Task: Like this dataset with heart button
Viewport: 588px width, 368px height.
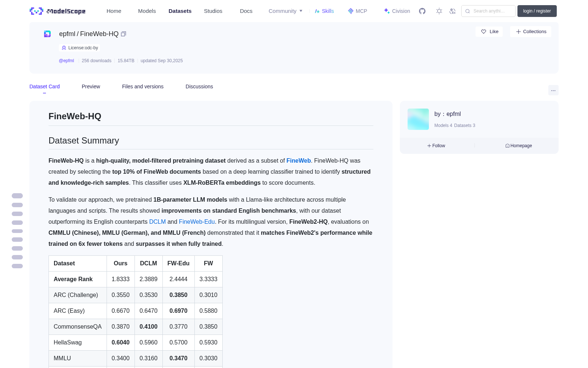Action: tap(489, 32)
